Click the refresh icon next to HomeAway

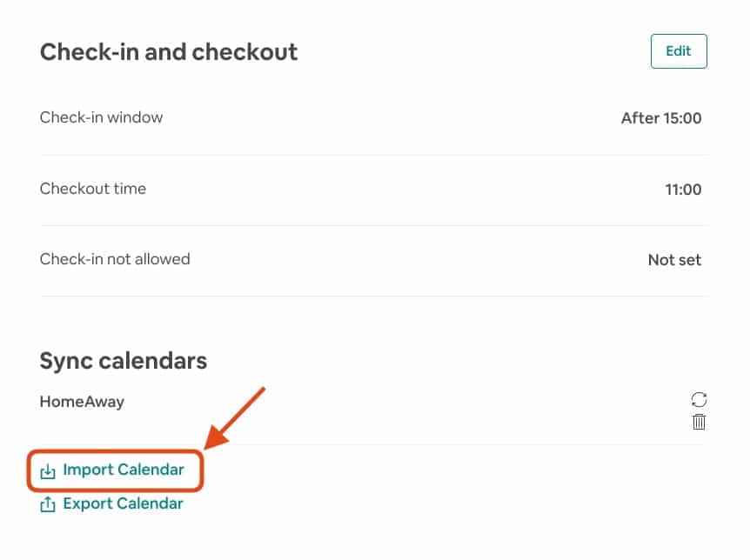click(699, 400)
